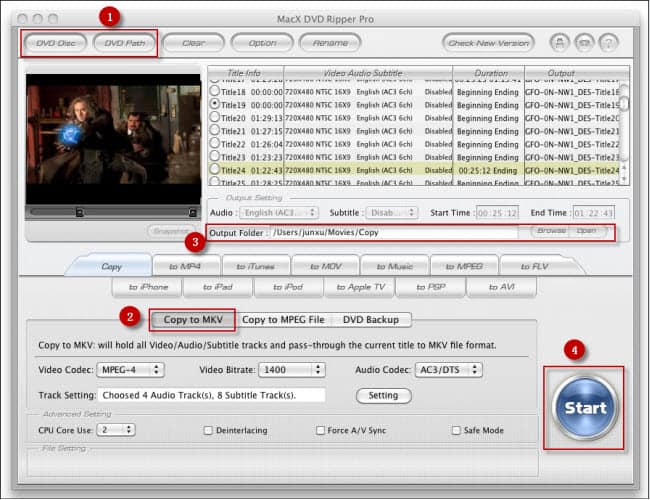Select the DVD Backup segment

[x=371, y=320]
